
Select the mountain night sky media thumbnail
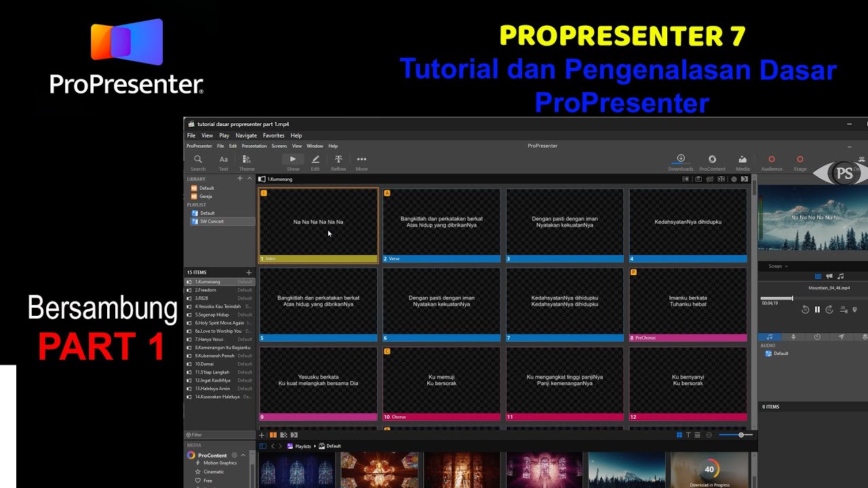[627, 470]
